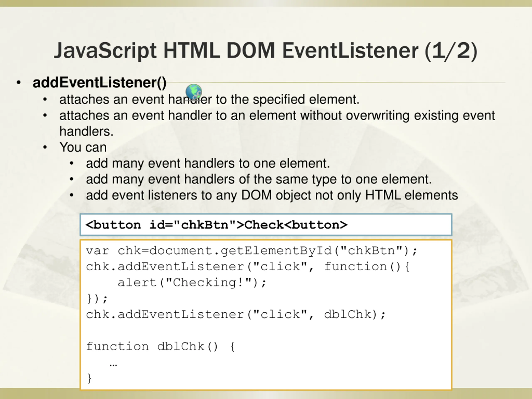Click the ellipsis inside the dblChk function
The width and height of the screenshot is (532, 399).
(113, 365)
